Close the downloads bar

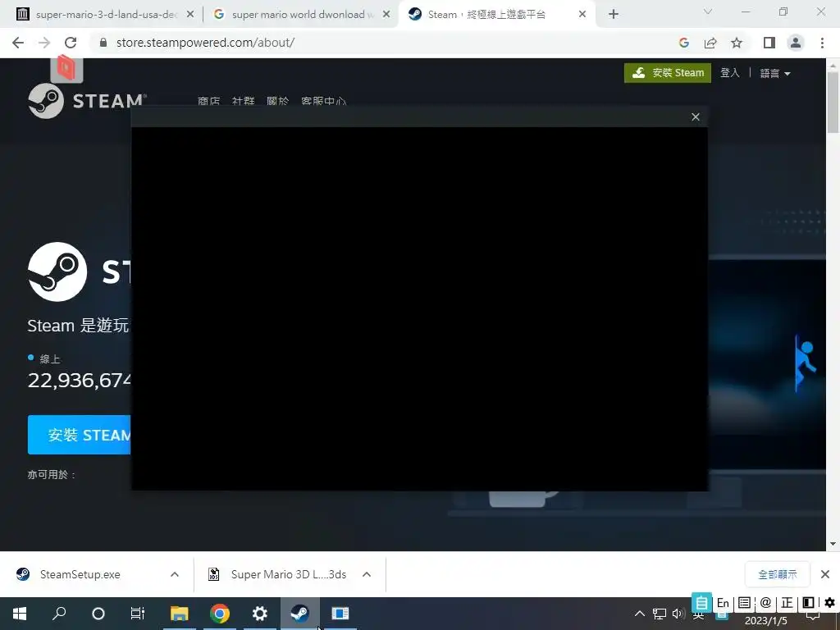pos(825,574)
